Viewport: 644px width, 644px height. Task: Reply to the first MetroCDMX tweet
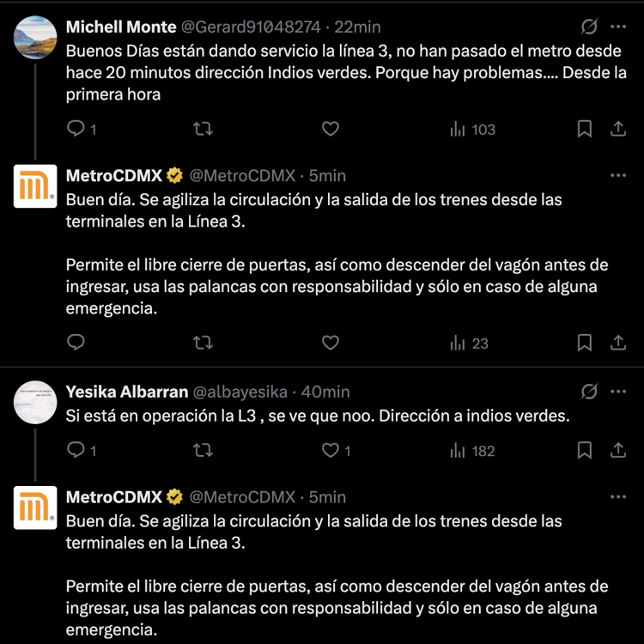76,343
